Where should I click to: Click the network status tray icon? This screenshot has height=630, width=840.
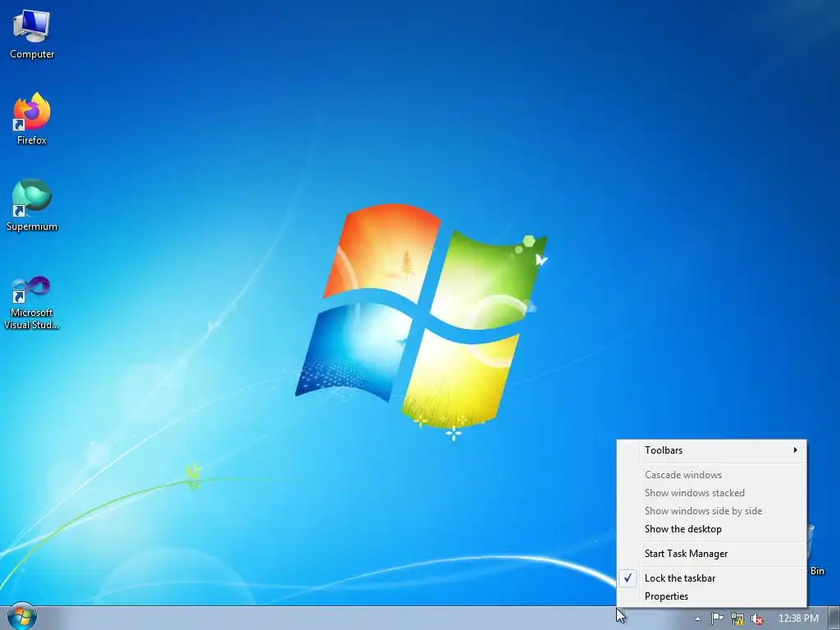[x=737, y=619]
